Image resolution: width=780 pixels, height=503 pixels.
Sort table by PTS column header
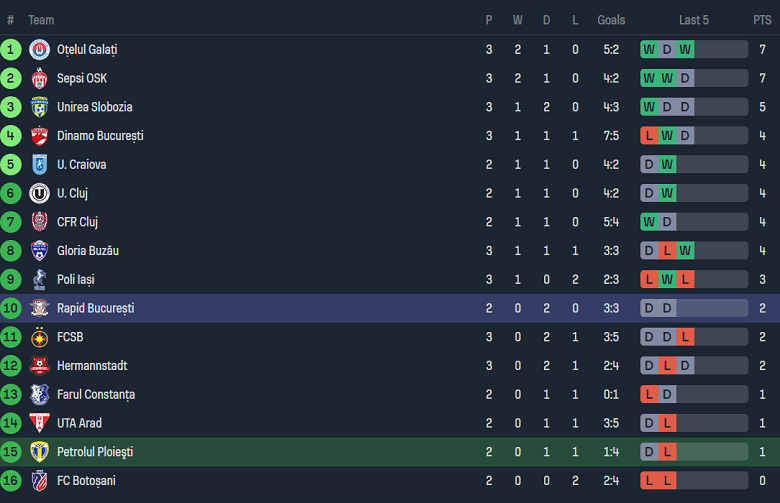762,20
